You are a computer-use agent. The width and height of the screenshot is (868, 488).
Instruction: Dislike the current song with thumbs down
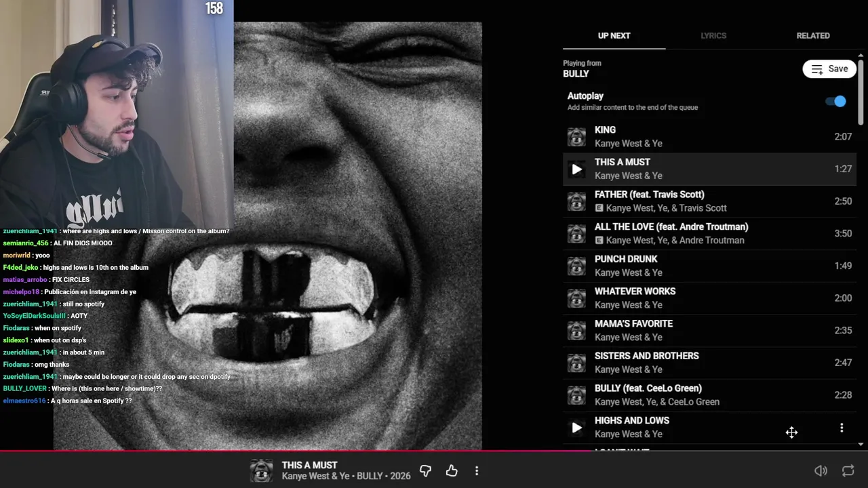tap(425, 470)
